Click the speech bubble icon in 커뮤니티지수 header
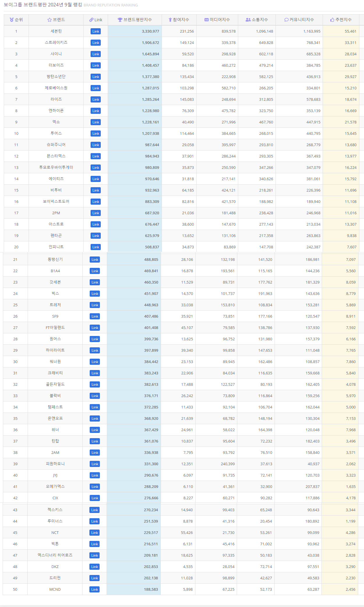364x607 pixels. pos(287,20)
